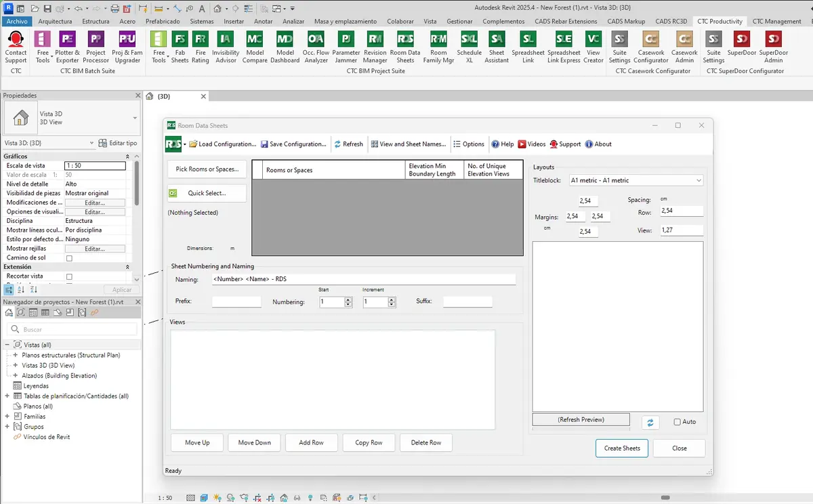Click the Prefix input field
The image size is (813, 504).
tap(236, 301)
